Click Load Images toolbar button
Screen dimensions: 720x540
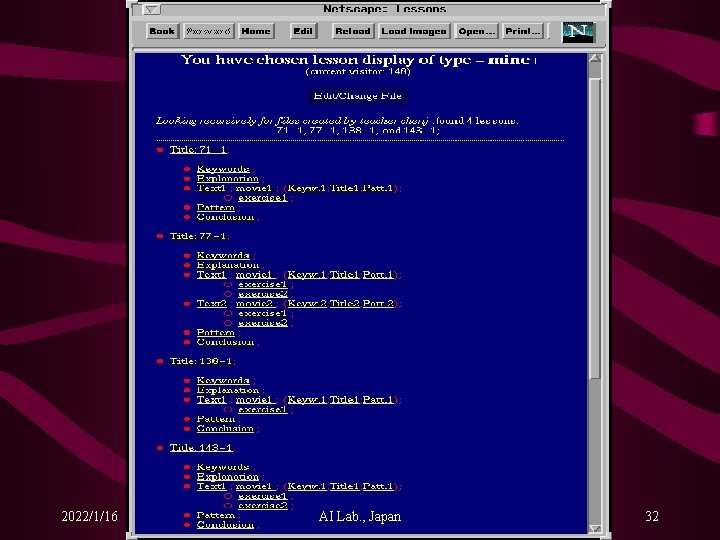pyautogui.click(x=414, y=31)
